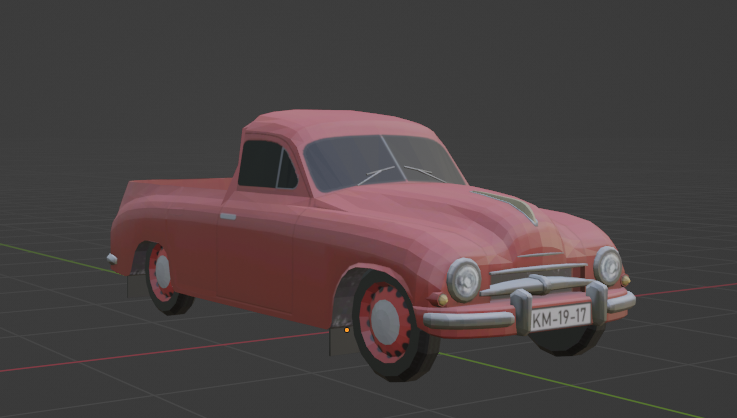Select the dark side door window
Image resolution: width=737 pixels, height=418 pixels.
point(267,165)
